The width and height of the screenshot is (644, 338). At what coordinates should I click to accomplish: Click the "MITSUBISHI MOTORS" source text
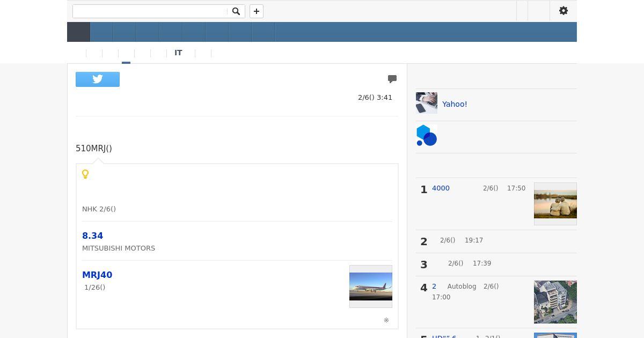(x=119, y=248)
